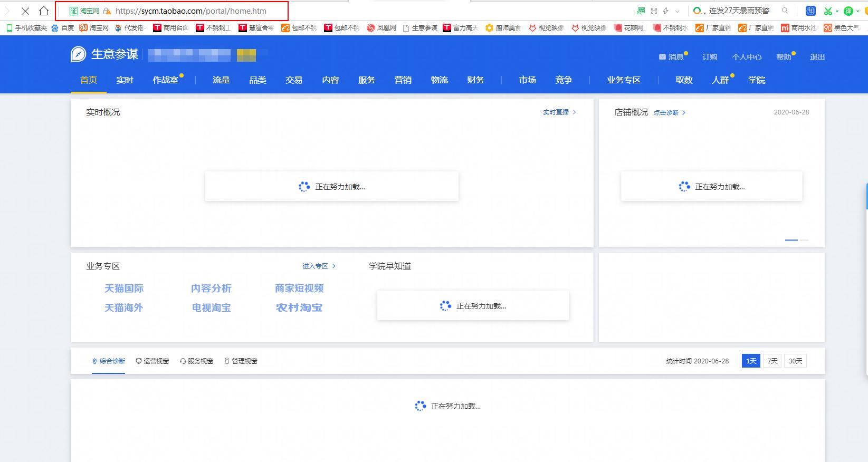Image resolution: width=868 pixels, height=462 pixels.
Task: Open the 物流 navigation tab
Action: 439,80
